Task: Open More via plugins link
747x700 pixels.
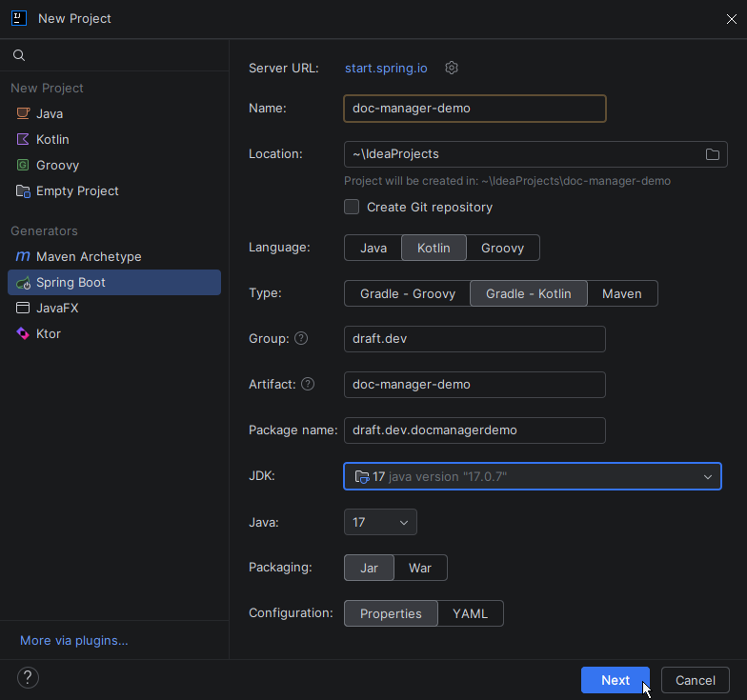Action: [x=74, y=640]
